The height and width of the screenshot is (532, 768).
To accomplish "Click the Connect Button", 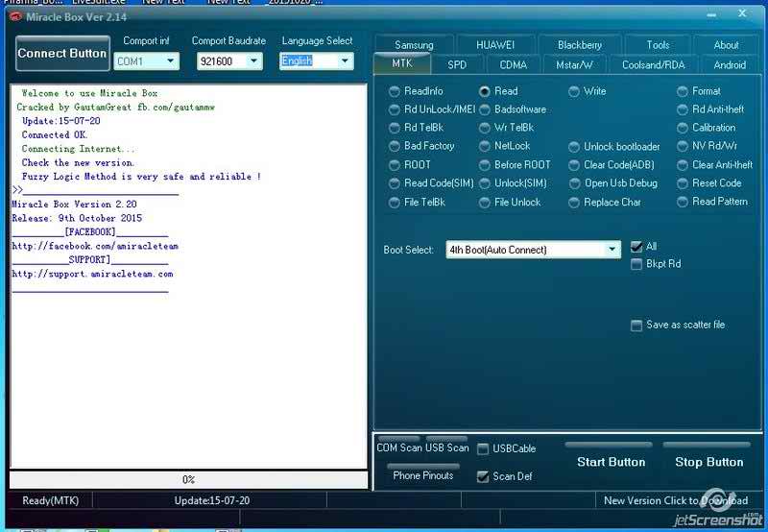I will pyautogui.click(x=62, y=54).
